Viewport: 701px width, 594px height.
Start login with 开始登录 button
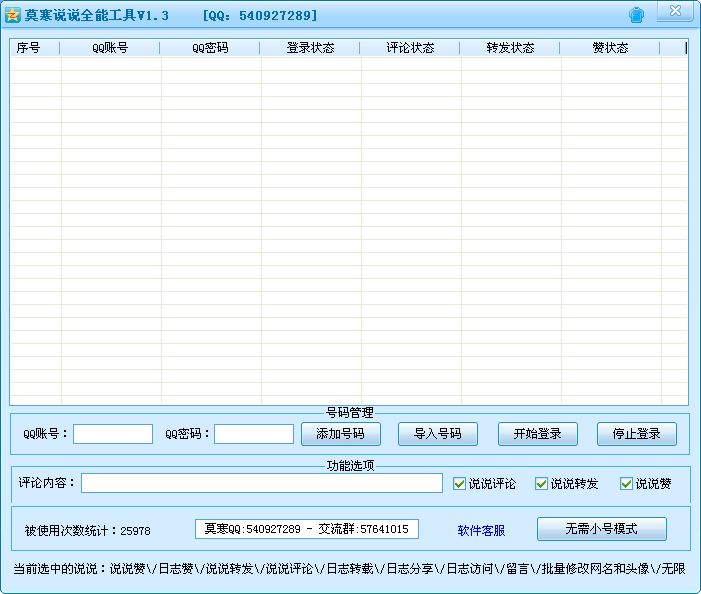click(x=538, y=434)
